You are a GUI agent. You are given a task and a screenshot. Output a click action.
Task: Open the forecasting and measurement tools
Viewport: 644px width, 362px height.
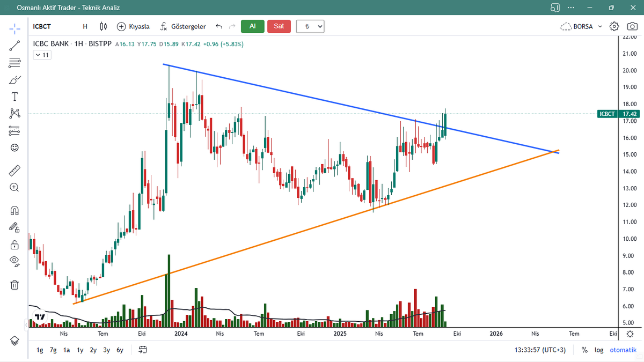click(14, 130)
